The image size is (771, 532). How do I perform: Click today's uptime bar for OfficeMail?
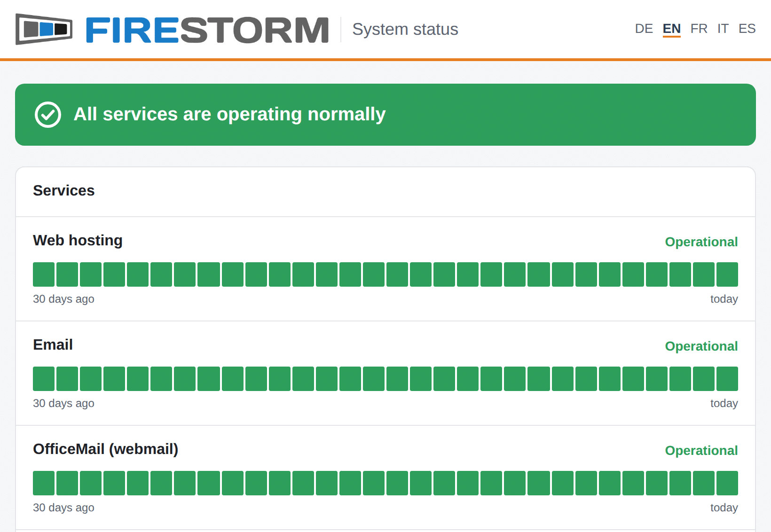727,483
